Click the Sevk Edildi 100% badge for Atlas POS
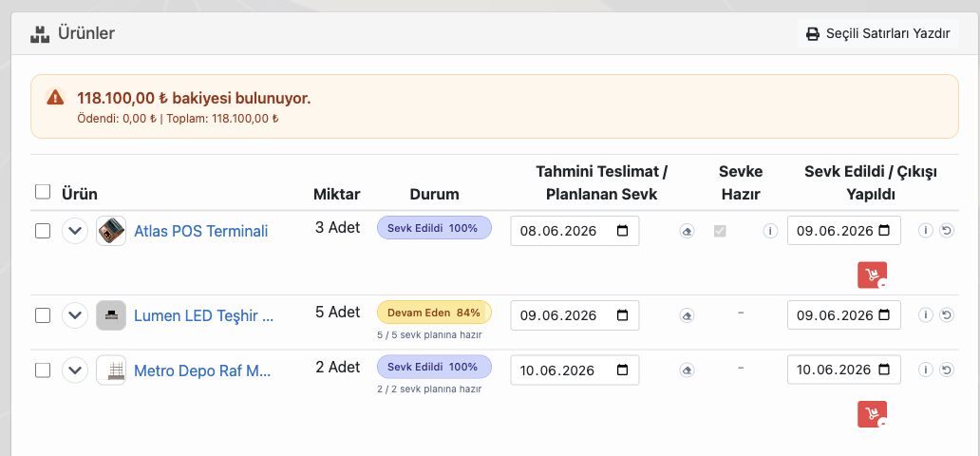 click(x=434, y=228)
